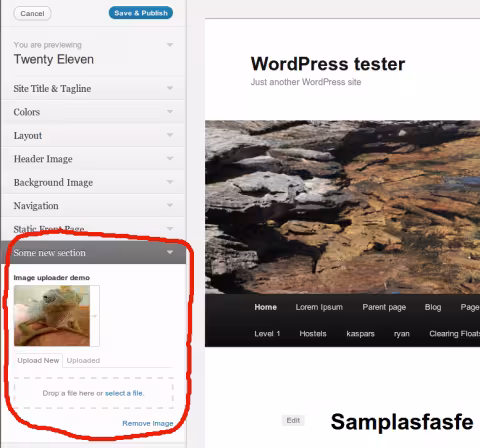Viewport: 480px width, 448px height.
Task: Click the Background Image arrow icon
Action: (x=170, y=182)
